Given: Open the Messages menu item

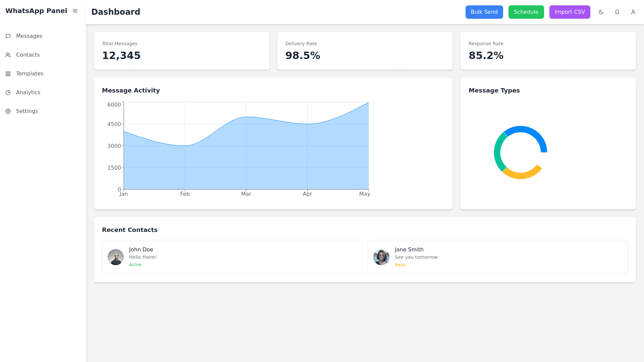Looking at the screenshot, I should pos(29,36).
